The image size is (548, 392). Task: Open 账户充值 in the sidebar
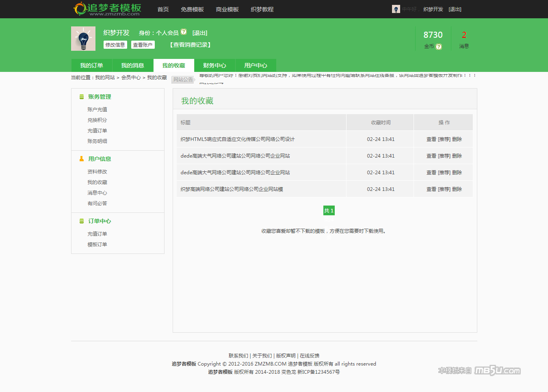pyautogui.click(x=97, y=109)
